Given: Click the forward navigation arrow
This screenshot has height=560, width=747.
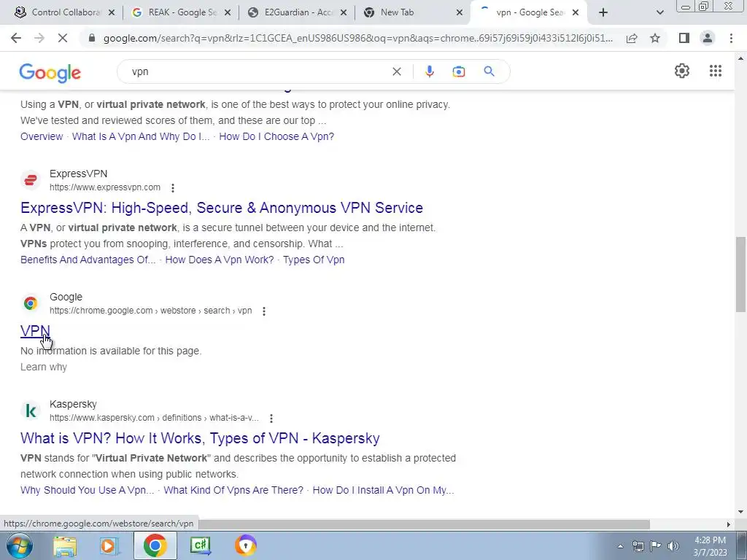Looking at the screenshot, I should click(x=39, y=38).
